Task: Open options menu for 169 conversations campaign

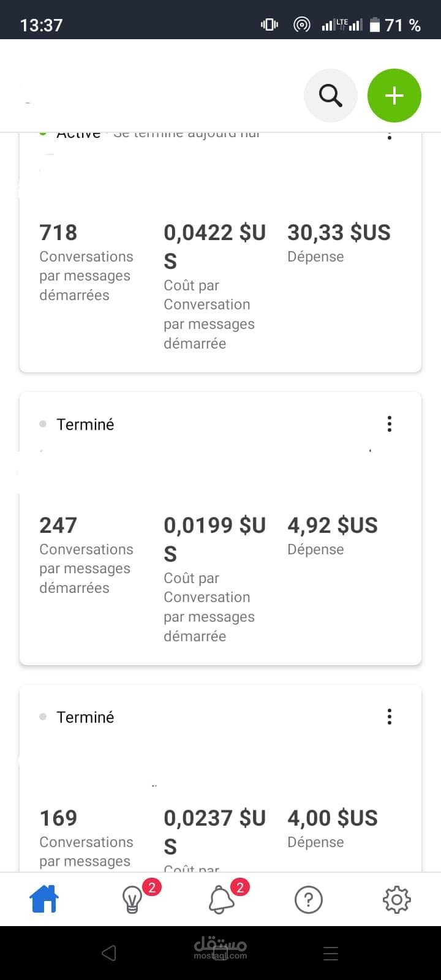Action: click(x=390, y=717)
